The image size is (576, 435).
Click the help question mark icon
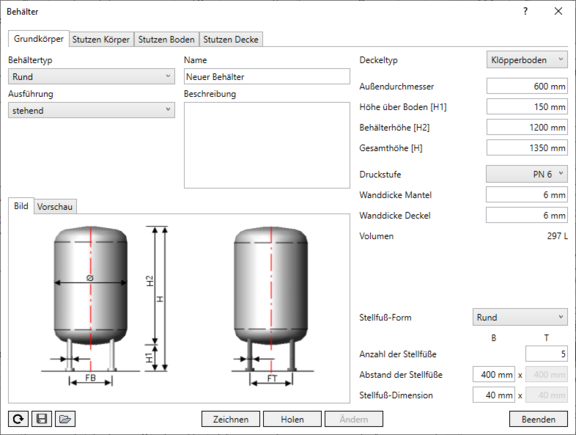click(x=525, y=11)
